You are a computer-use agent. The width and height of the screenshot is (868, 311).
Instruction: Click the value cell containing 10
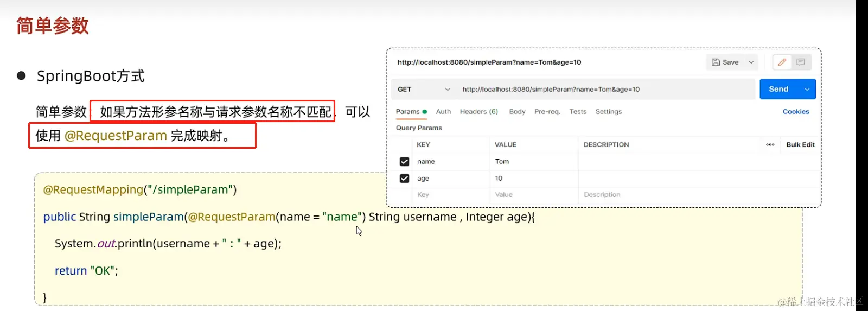534,179
